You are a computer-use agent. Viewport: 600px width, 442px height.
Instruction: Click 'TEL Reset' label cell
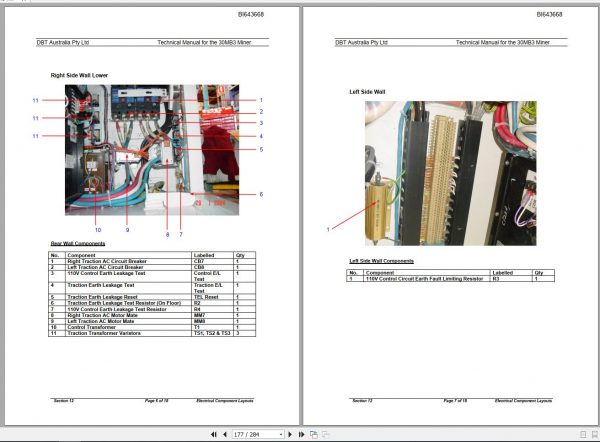tap(212, 297)
